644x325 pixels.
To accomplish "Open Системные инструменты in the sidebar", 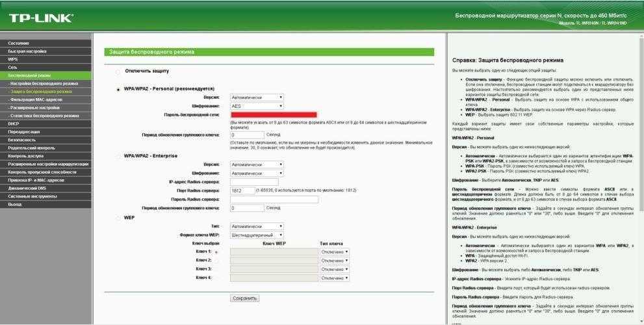I will (x=32, y=196).
